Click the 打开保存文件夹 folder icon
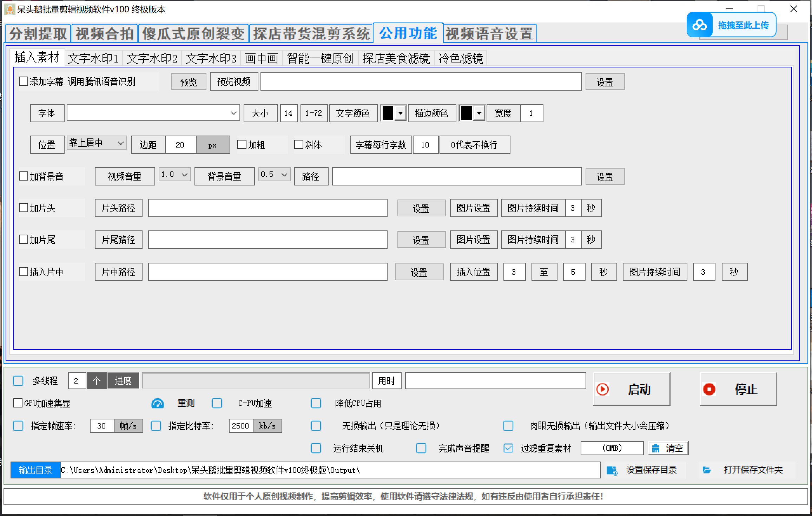 click(x=707, y=470)
